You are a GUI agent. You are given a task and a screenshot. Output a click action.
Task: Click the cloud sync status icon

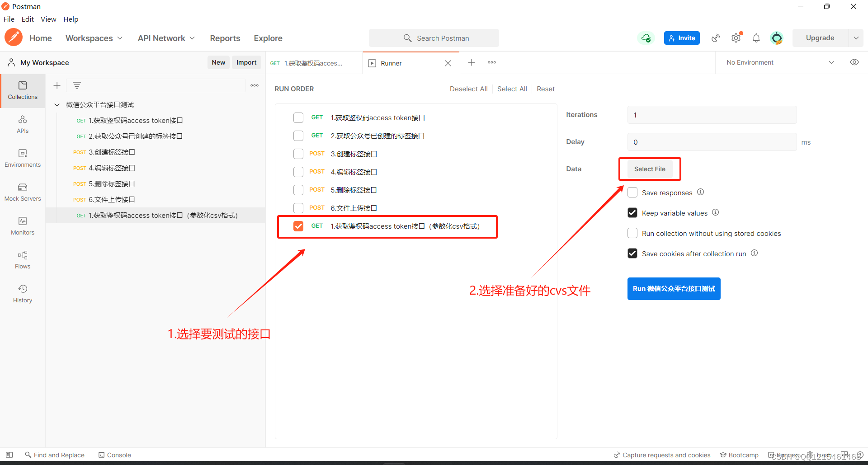(x=646, y=38)
